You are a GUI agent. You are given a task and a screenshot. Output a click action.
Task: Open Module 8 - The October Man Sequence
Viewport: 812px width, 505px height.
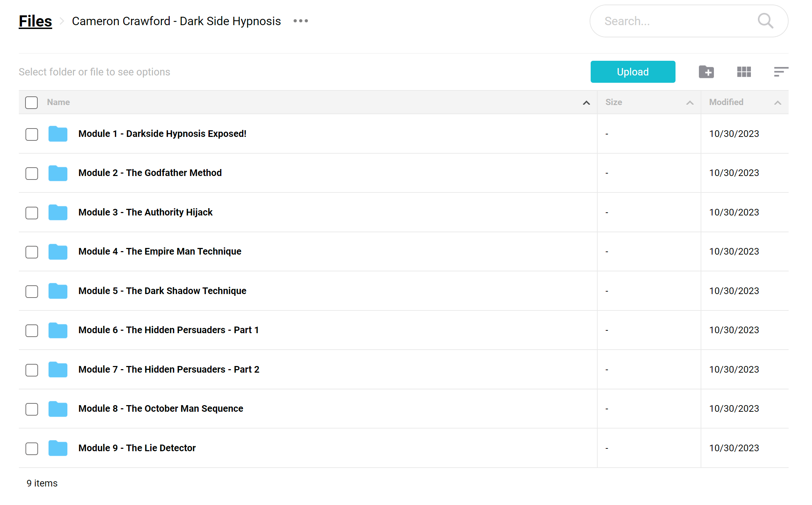(x=161, y=409)
